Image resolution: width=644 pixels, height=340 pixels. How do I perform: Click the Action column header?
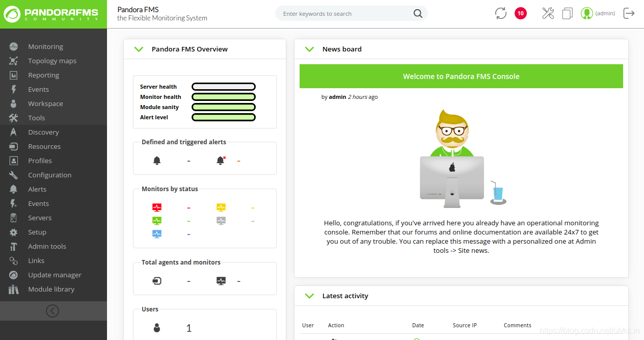pos(336,325)
